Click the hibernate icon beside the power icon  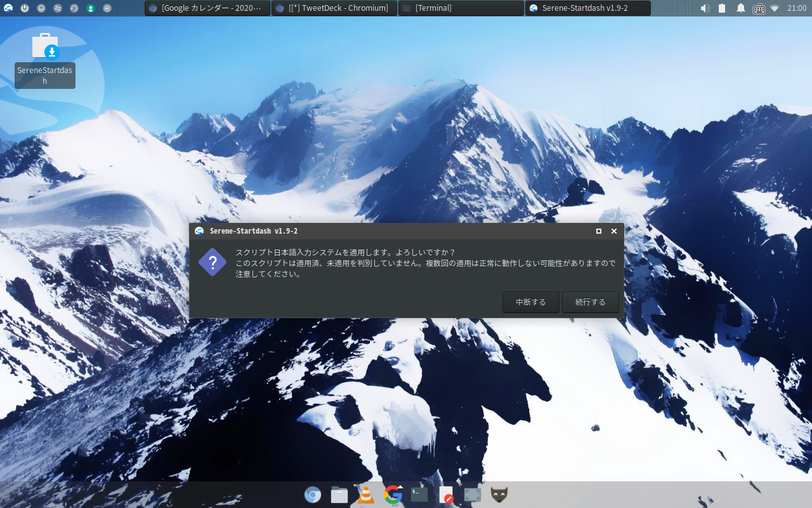(x=41, y=8)
